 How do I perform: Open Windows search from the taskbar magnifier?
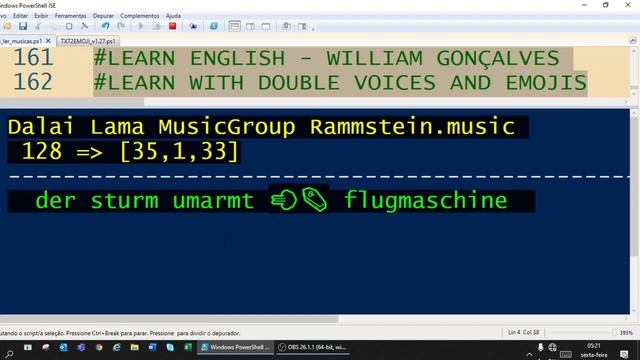[x=9, y=354]
